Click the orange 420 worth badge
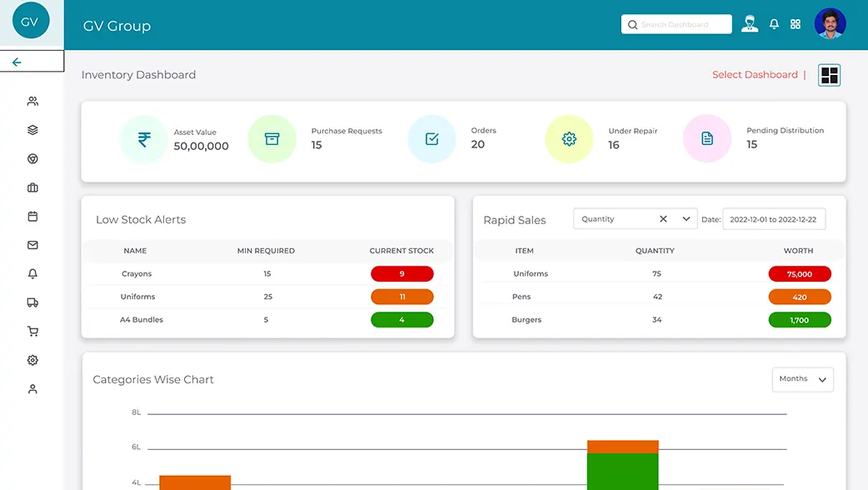The height and width of the screenshot is (490, 868). (800, 297)
